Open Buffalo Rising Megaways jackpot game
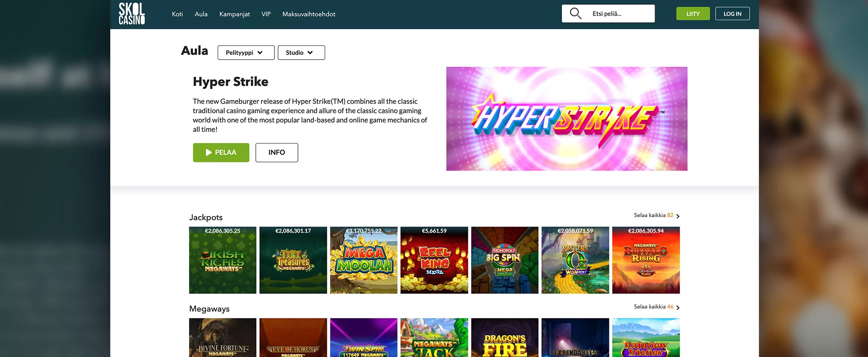Viewport: 868px width, 357px height. pyautogui.click(x=646, y=260)
